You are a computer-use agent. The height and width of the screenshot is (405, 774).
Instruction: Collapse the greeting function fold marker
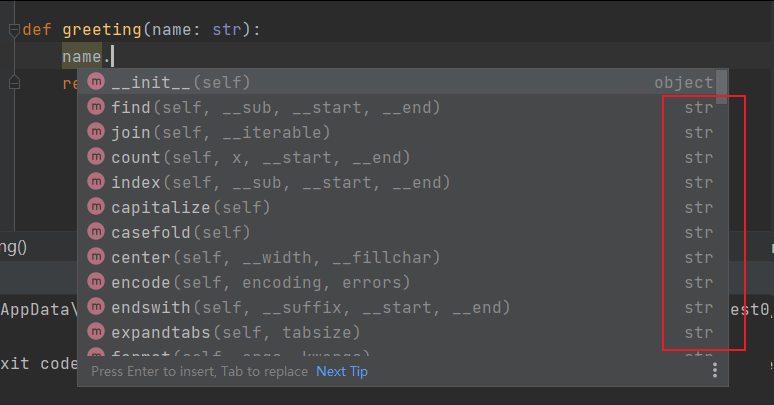pyautogui.click(x=14, y=30)
